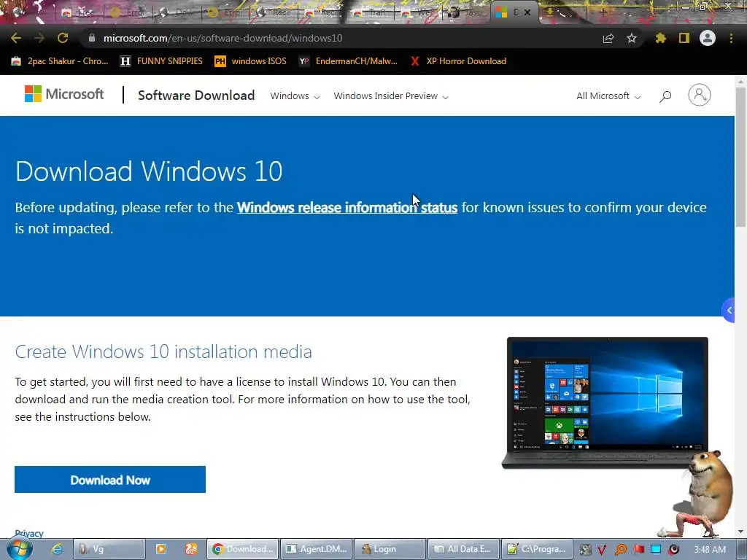Click the Privacy link
The image size is (747, 560).
click(x=29, y=533)
